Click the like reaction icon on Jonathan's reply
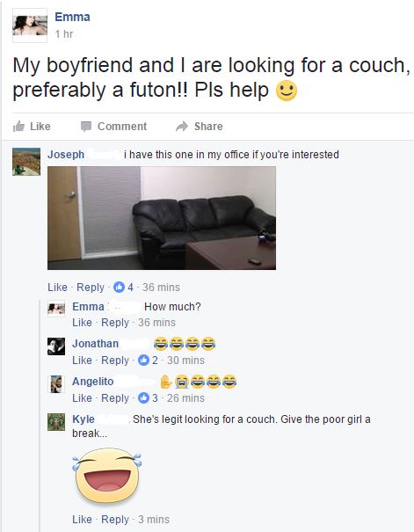Screen dimensions: 414x532 point(144,360)
